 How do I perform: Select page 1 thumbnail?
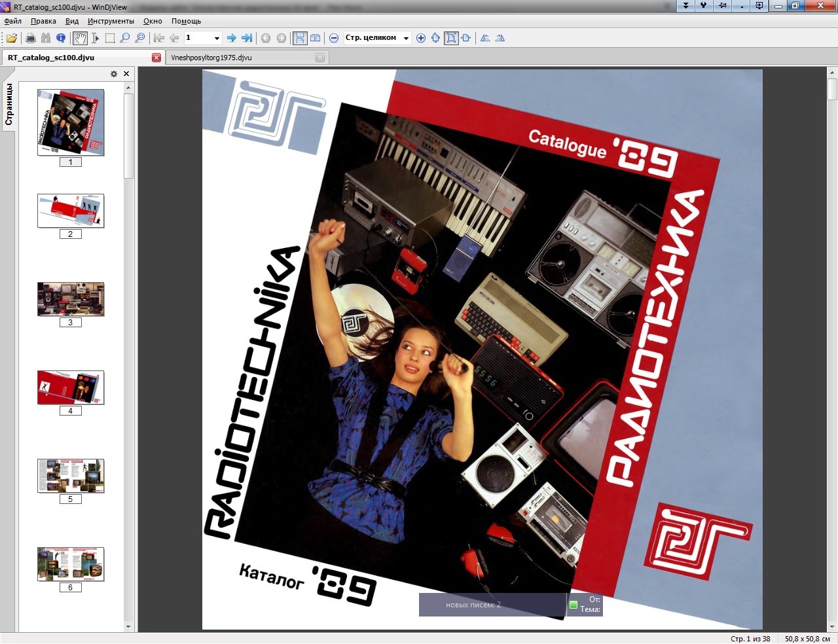point(71,122)
